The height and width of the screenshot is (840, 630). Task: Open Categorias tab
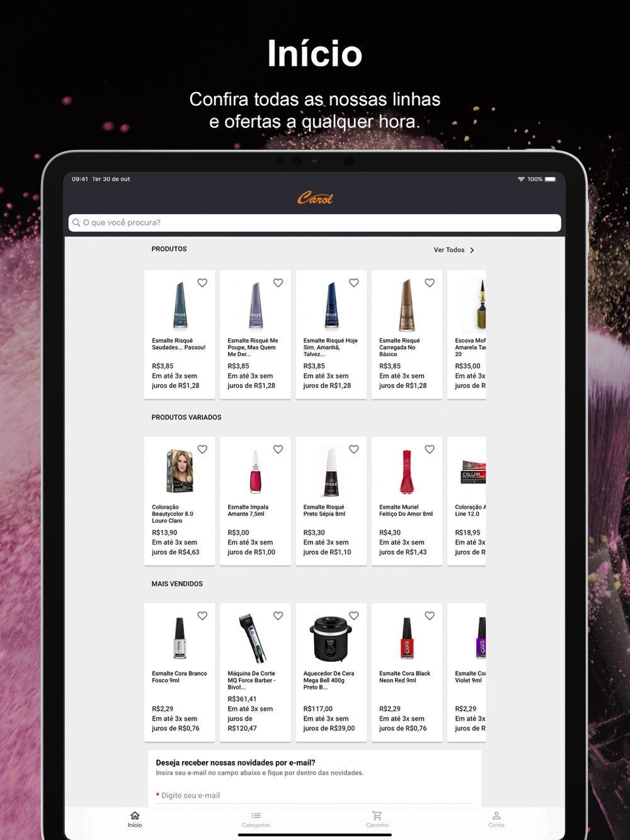(256, 819)
